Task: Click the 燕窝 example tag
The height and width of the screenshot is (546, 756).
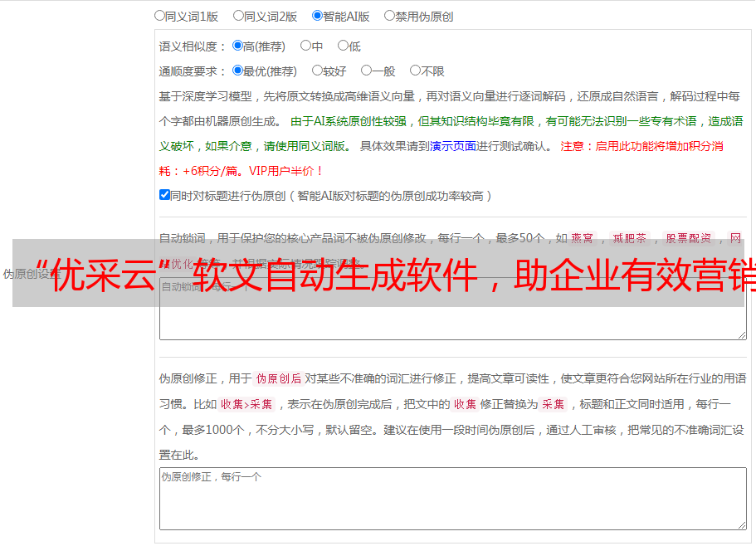Action: pos(582,238)
